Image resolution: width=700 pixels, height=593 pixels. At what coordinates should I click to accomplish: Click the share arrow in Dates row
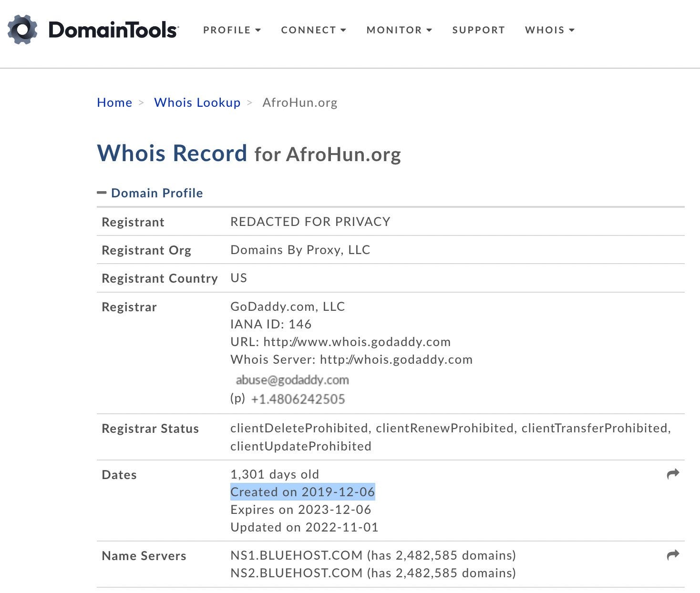pyautogui.click(x=673, y=474)
